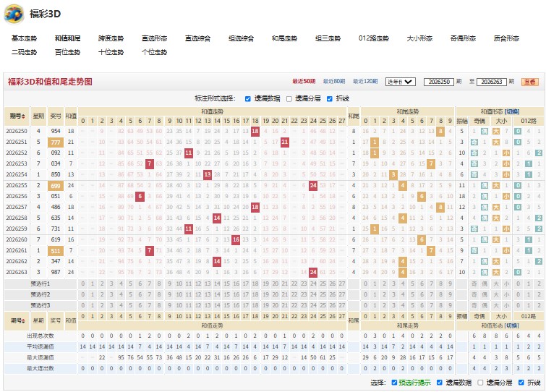Pick number 15 in the 预选行3 row
Image resolution: width=546 pixels, height=392 pixels.
click(x=226, y=306)
